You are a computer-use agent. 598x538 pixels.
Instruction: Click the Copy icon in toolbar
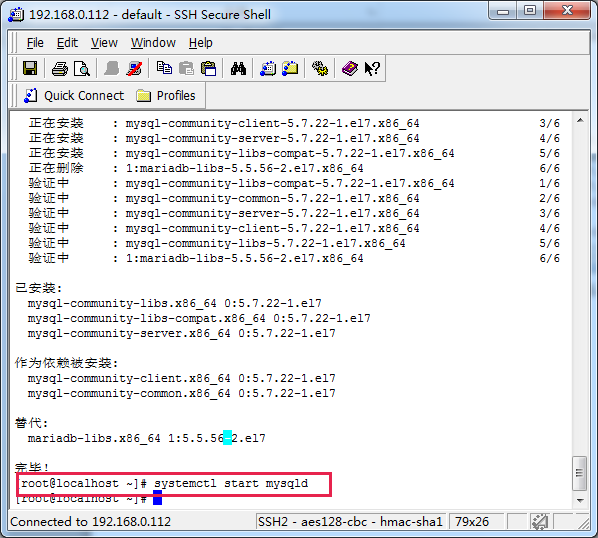coord(164,69)
